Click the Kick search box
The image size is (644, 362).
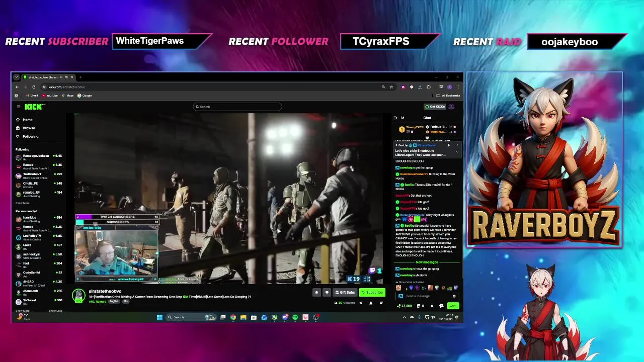[x=237, y=107]
